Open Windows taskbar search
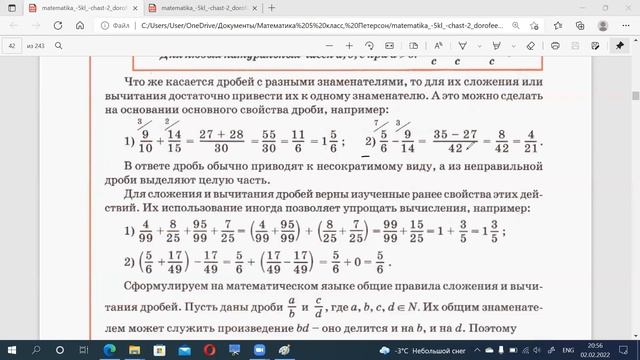 (36, 350)
